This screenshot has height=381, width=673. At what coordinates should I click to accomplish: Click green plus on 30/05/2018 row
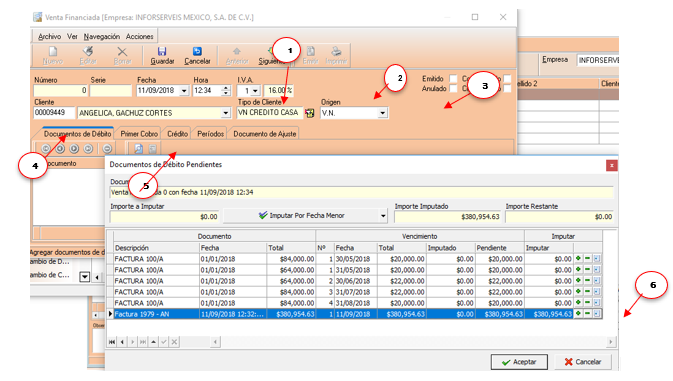pyautogui.click(x=578, y=259)
